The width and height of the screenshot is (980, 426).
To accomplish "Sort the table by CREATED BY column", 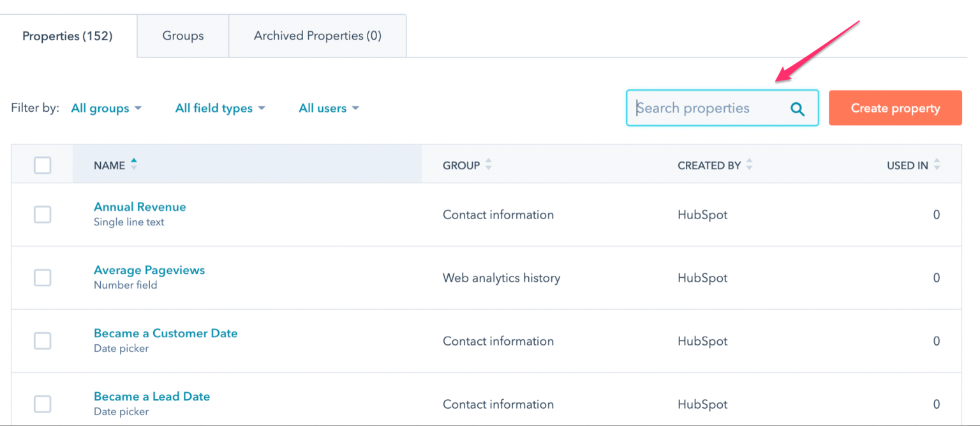I will click(750, 164).
